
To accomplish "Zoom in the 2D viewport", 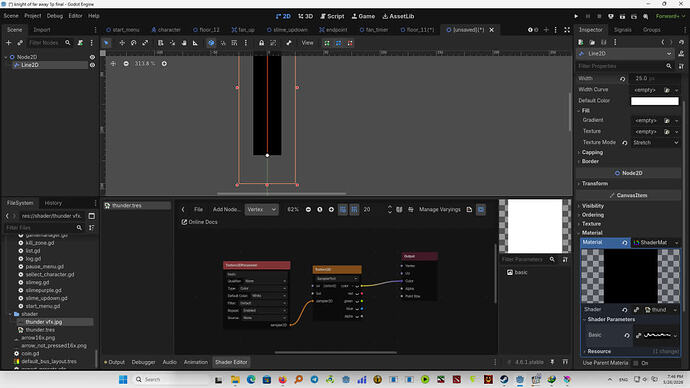I will (164, 63).
